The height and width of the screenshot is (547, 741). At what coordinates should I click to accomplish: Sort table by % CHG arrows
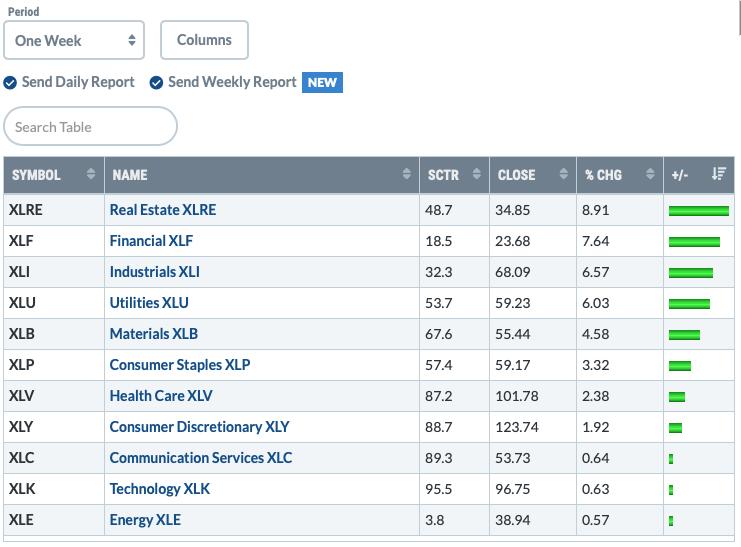[x=650, y=174]
